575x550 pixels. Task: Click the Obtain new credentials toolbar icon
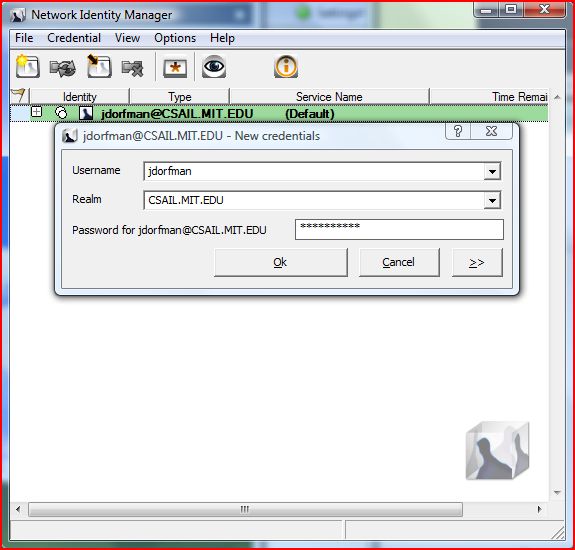point(28,66)
